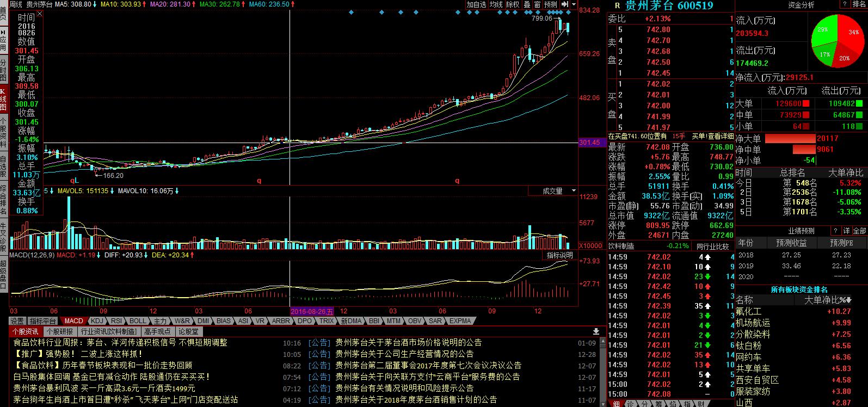Open 指标平台 indicator platform

point(42,321)
